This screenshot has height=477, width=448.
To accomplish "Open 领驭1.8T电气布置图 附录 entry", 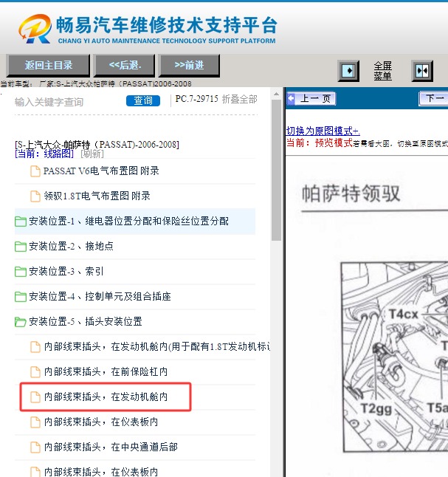I will tap(97, 196).
